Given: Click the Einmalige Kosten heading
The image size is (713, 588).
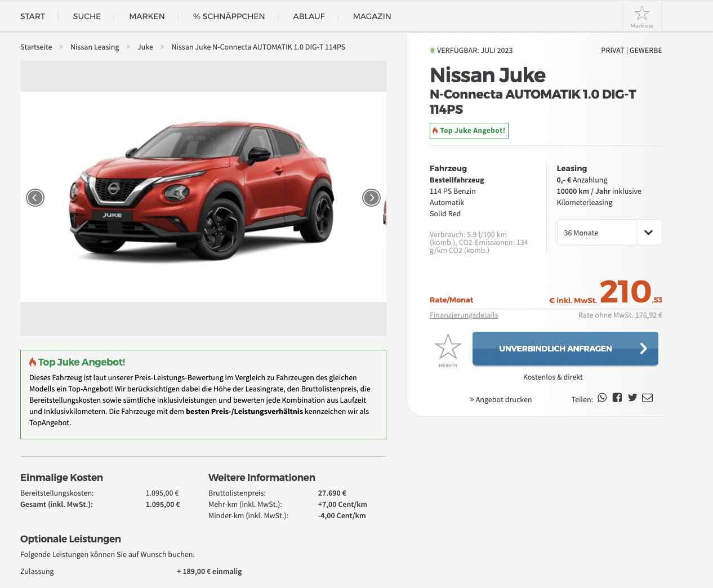Looking at the screenshot, I should [61, 478].
